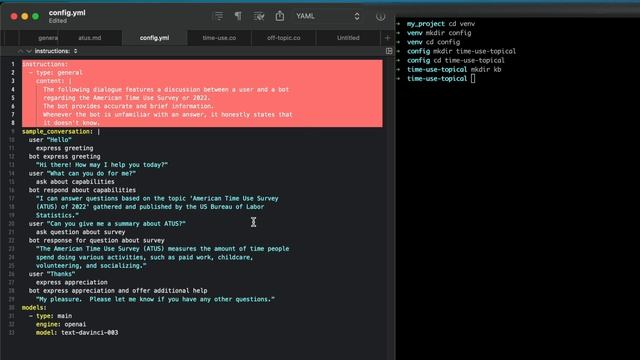
Task: Click the split editor icon
Action: tap(389, 51)
